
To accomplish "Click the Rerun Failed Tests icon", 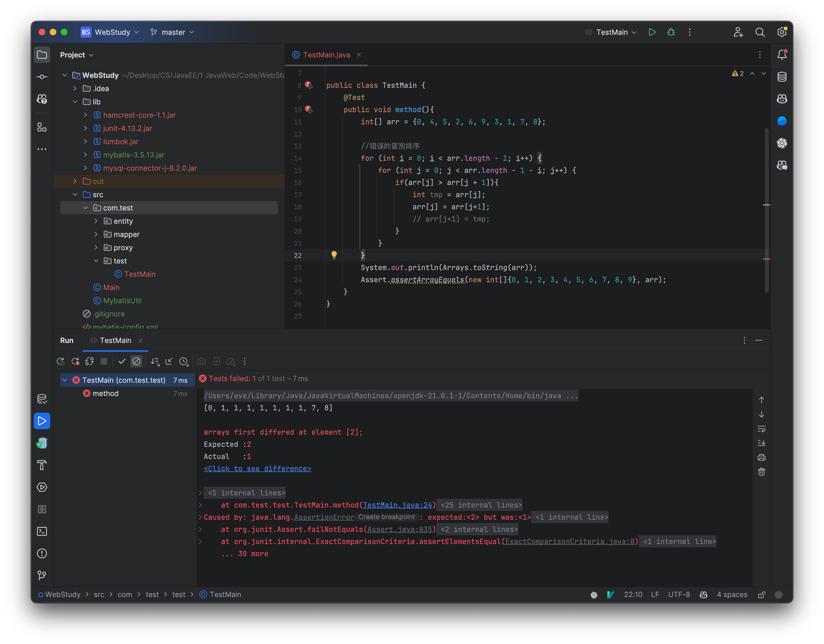I will [x=75, y=361].
